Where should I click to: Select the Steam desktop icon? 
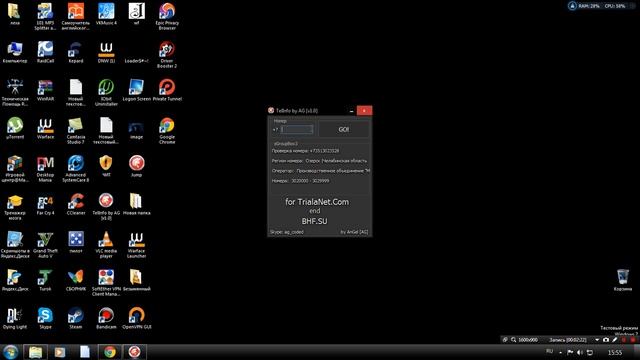coord(76,318)
